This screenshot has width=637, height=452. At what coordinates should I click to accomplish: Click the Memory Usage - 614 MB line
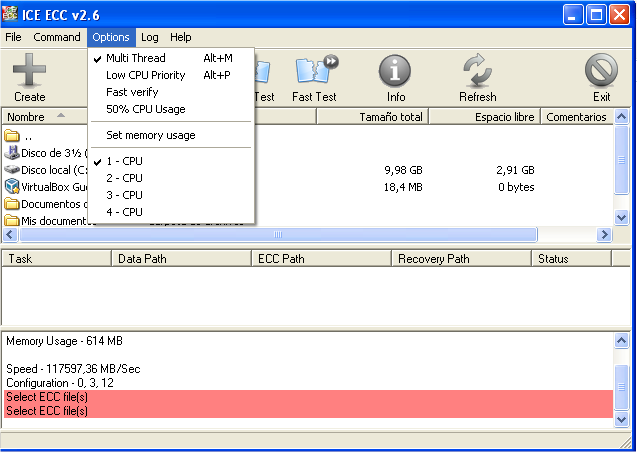(x=64, y=341)
